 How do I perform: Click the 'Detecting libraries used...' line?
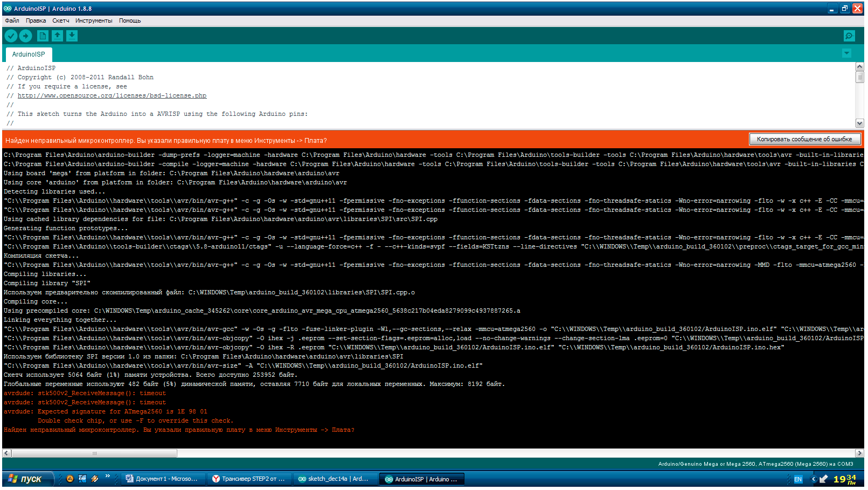(x=54, y=191)
